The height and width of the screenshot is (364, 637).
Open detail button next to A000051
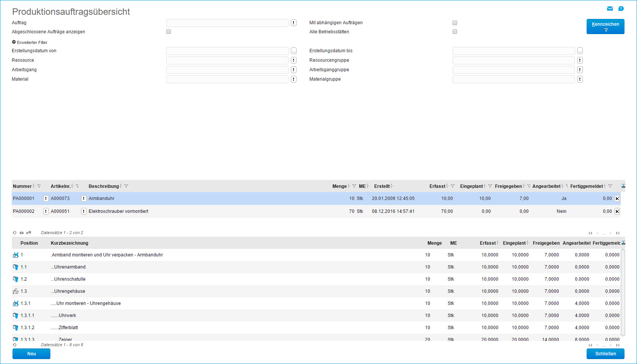pos(84,211)
